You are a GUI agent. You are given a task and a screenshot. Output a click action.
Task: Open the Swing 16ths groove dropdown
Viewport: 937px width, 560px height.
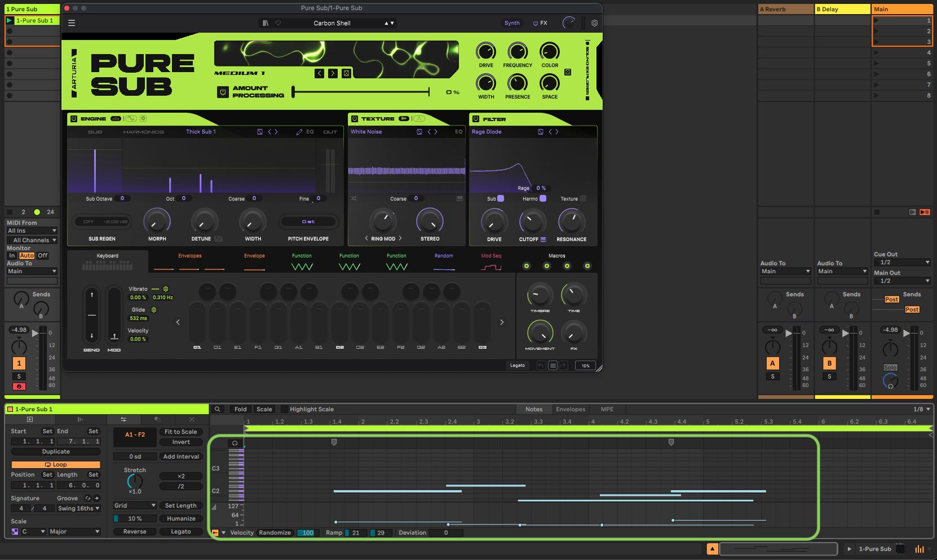pos(78,508)
